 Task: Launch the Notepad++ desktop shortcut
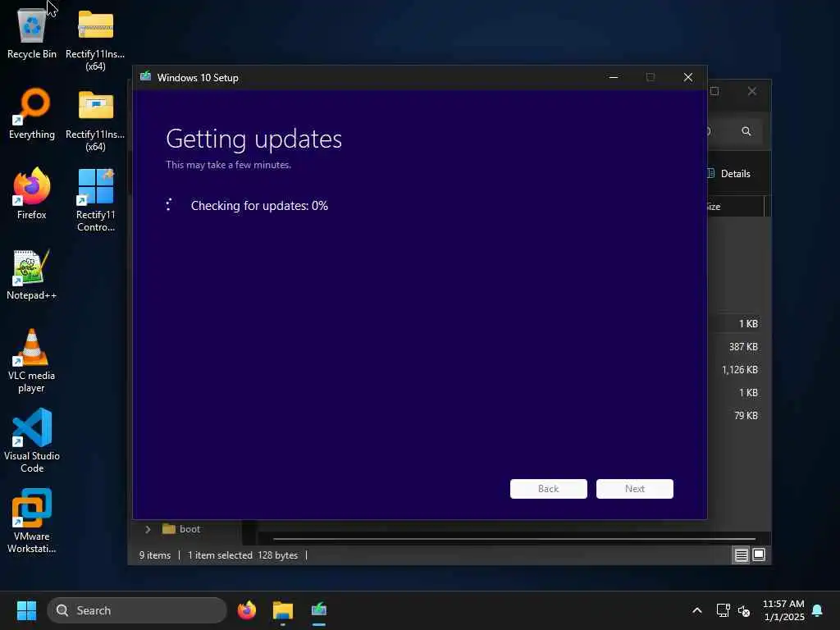(x=32, y=274)
